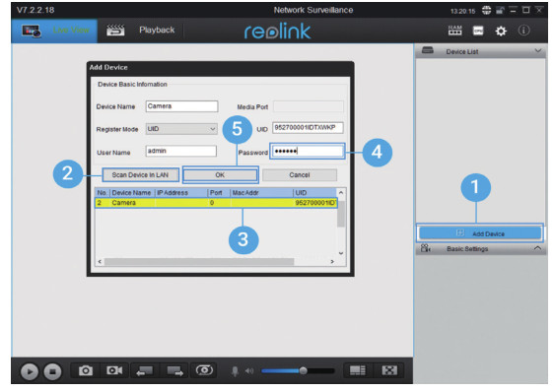Open settings via the gear icon
This screenshot has width=555, height=392.
(501, 32)
